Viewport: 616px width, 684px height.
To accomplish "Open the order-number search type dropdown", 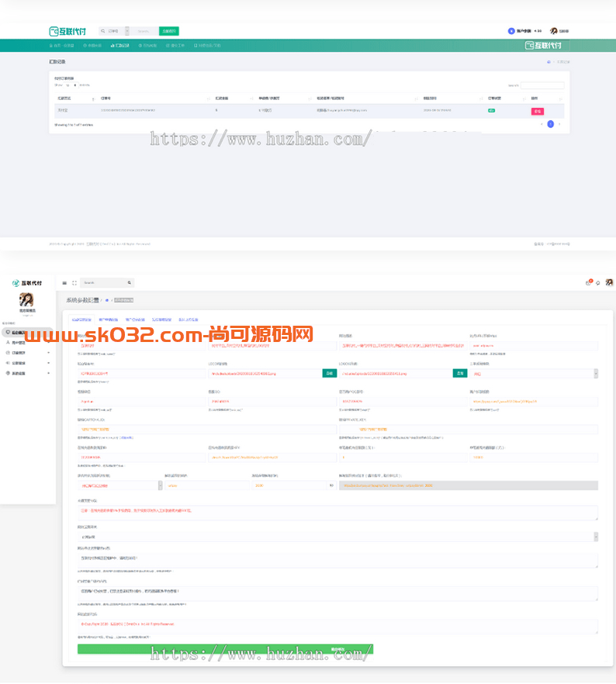I will pos(127,31).
